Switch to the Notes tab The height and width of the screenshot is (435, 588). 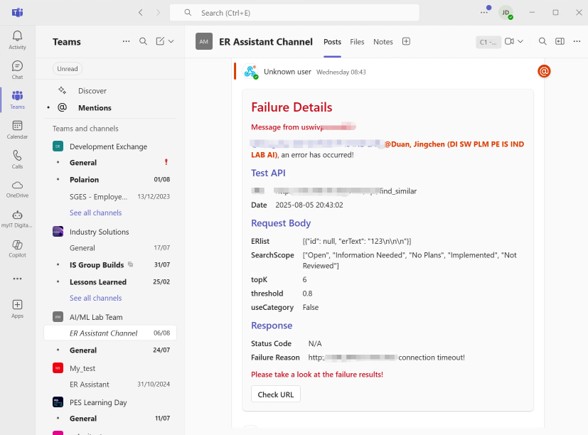pyautogui.click(x=383, y=42)
